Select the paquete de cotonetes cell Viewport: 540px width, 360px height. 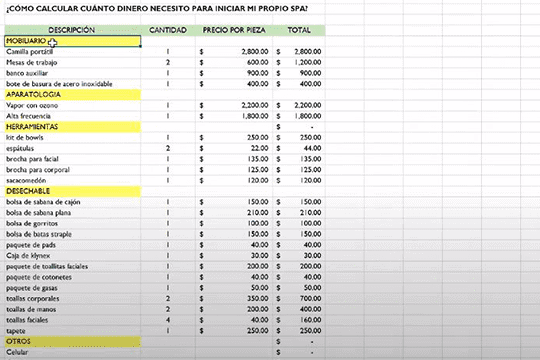pyautogui.click(x=73, y=277)
